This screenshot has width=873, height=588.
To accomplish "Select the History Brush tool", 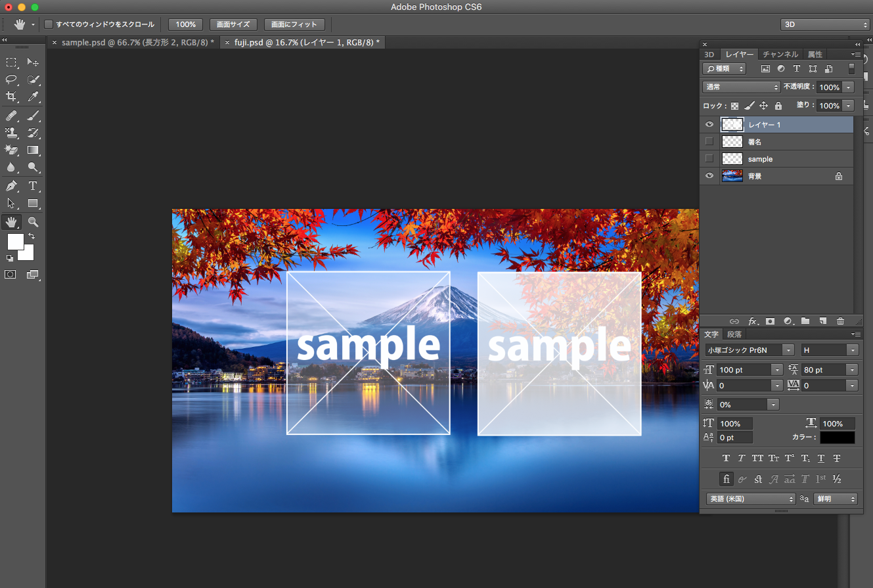I will click(x=33, y=133).
